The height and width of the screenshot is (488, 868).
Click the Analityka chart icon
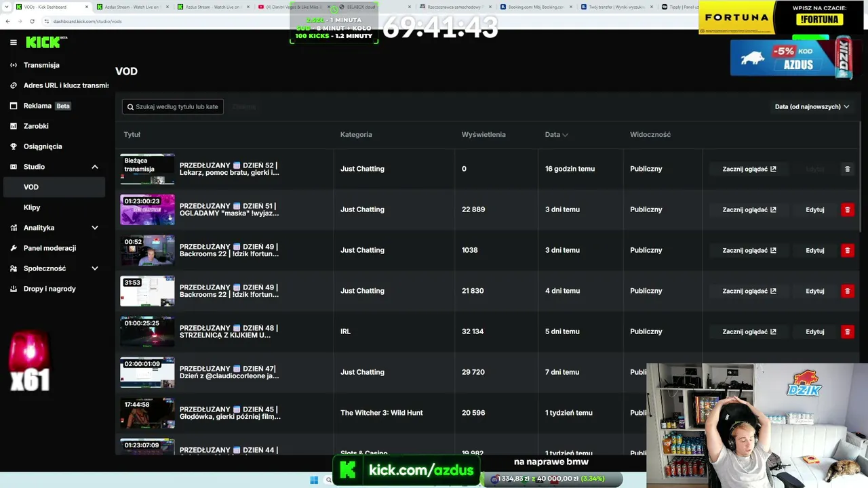tap(14, 228)
